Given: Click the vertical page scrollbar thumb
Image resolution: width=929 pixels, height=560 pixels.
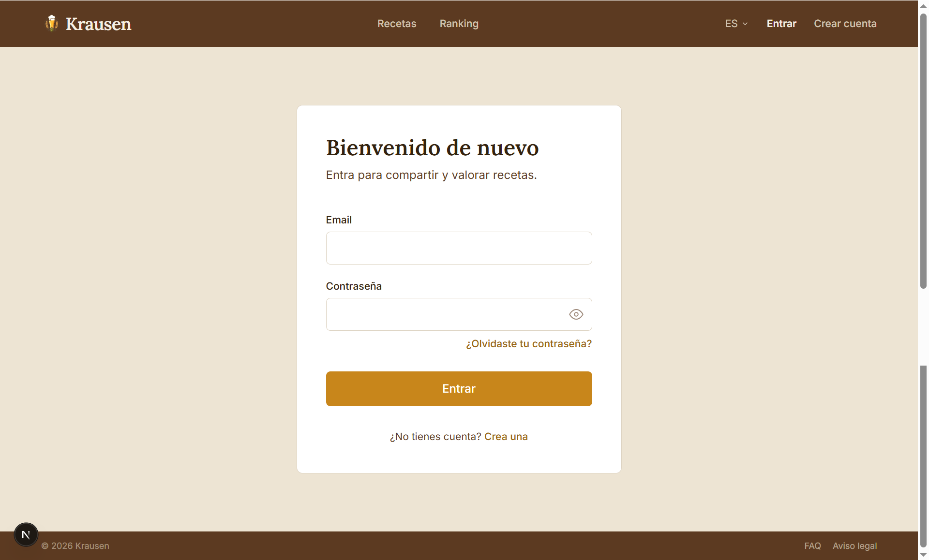Looking at the screenshot, I should 923,151.
